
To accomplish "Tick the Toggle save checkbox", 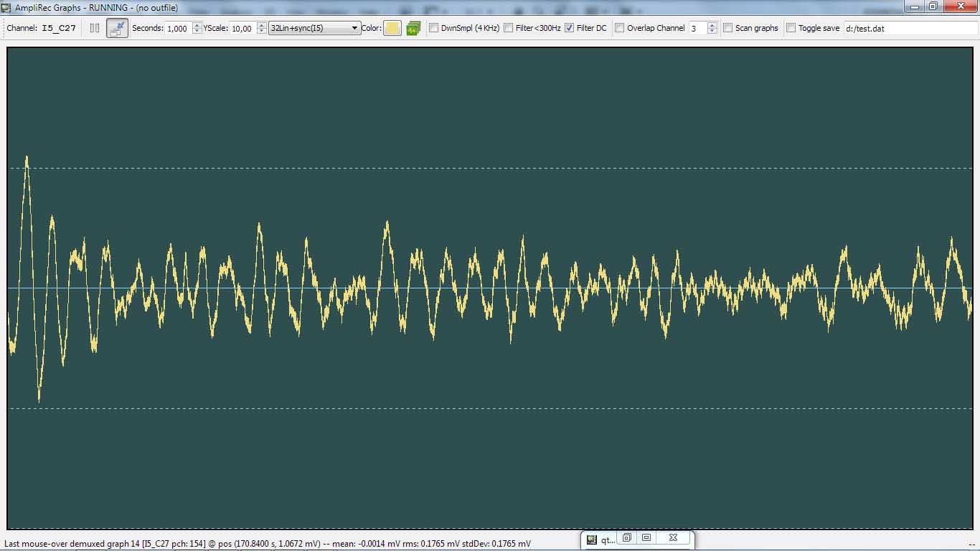I will [x=791, y=28].
